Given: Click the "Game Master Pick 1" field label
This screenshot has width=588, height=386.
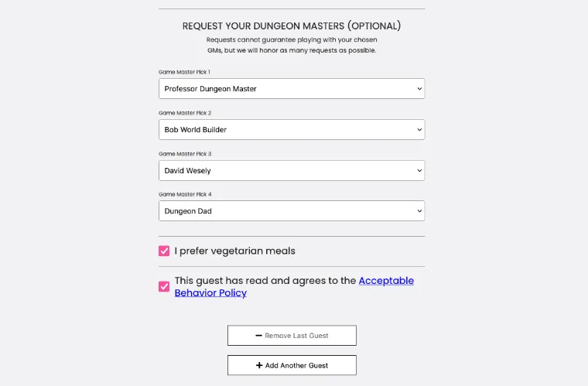Looking at the screenshot, I should click(184, 72).
